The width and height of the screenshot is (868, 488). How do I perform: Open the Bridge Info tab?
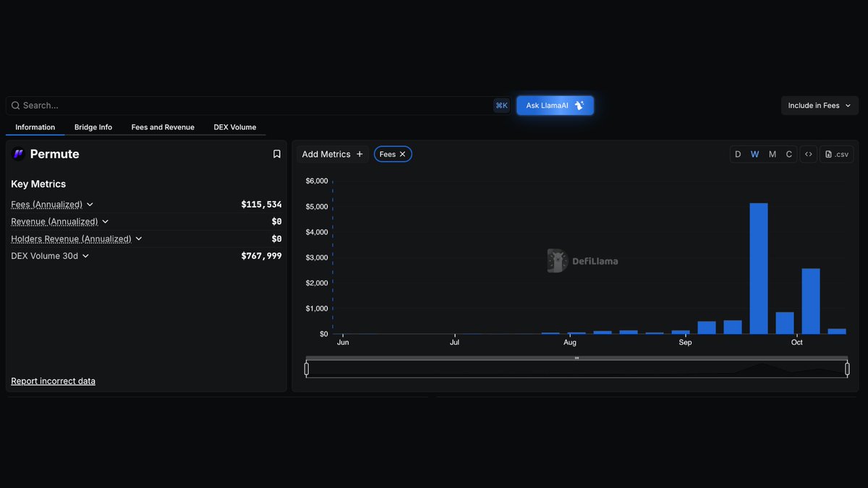coord(93,127)
